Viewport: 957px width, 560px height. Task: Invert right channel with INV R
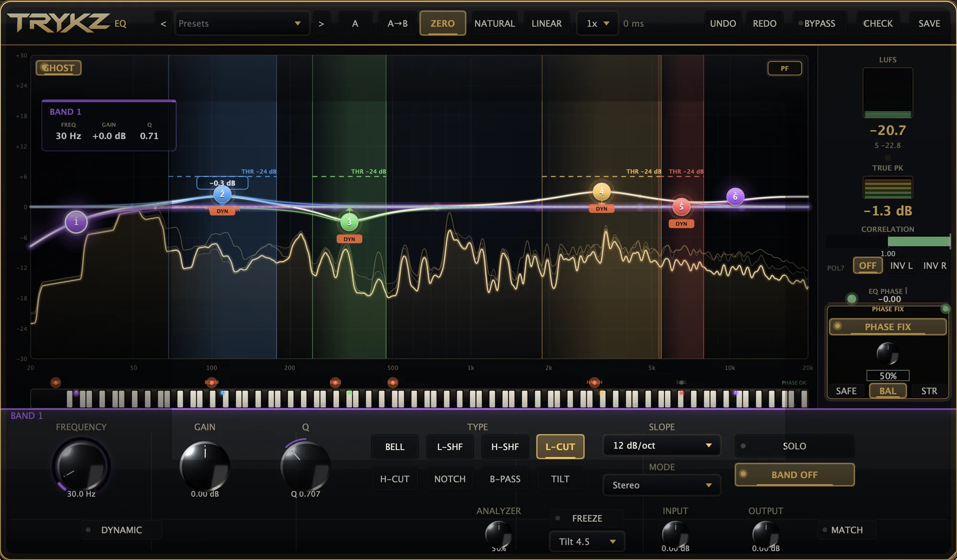[x=935, y=265]
